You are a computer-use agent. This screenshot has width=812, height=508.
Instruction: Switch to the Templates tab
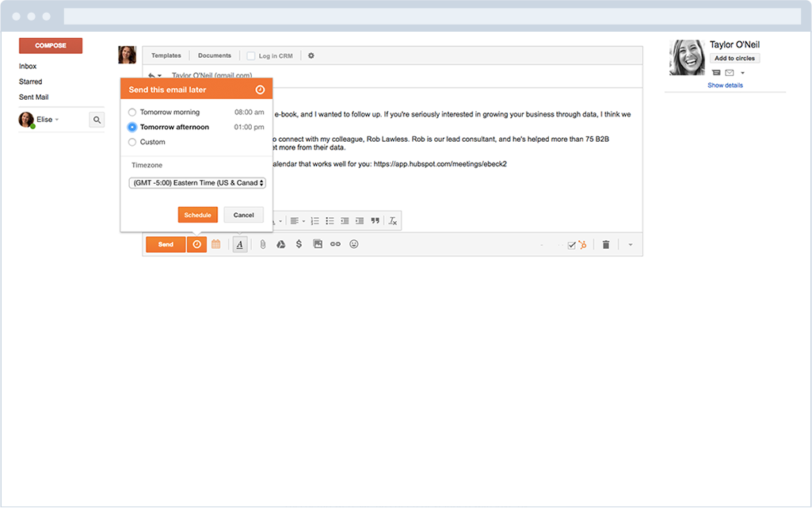(166, 55)
